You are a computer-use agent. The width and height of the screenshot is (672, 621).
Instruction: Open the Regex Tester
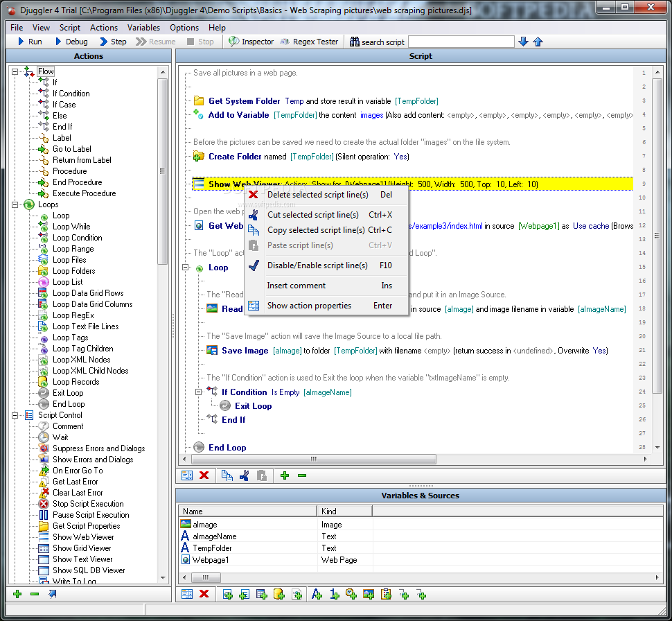pos(310,42)
